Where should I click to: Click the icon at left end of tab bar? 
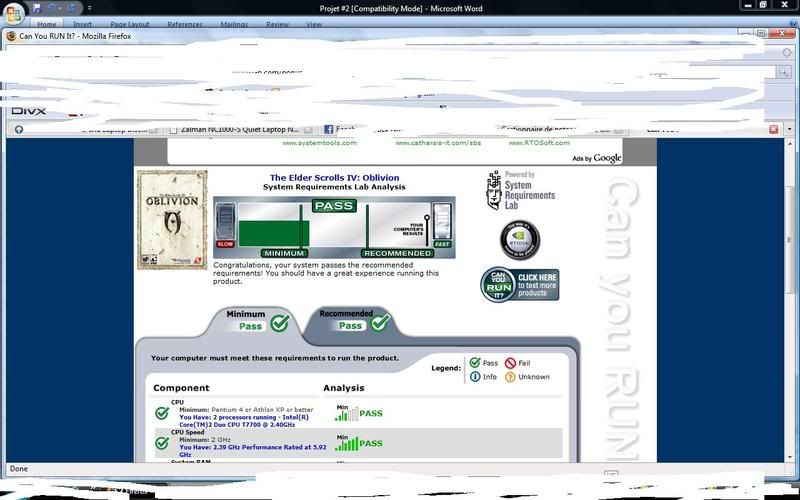coord(19,130)
